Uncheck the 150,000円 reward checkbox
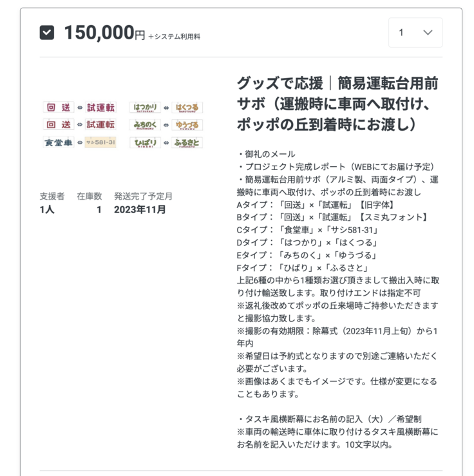 [47, 32]
